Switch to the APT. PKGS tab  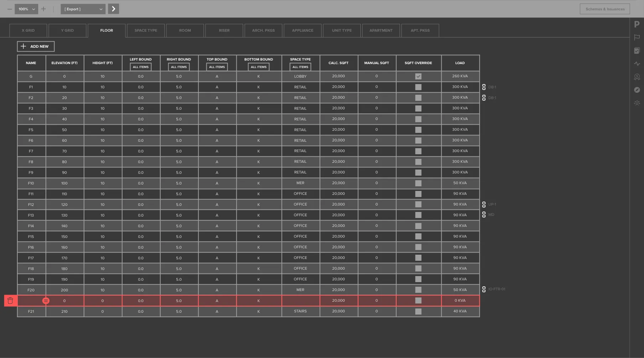420,31
